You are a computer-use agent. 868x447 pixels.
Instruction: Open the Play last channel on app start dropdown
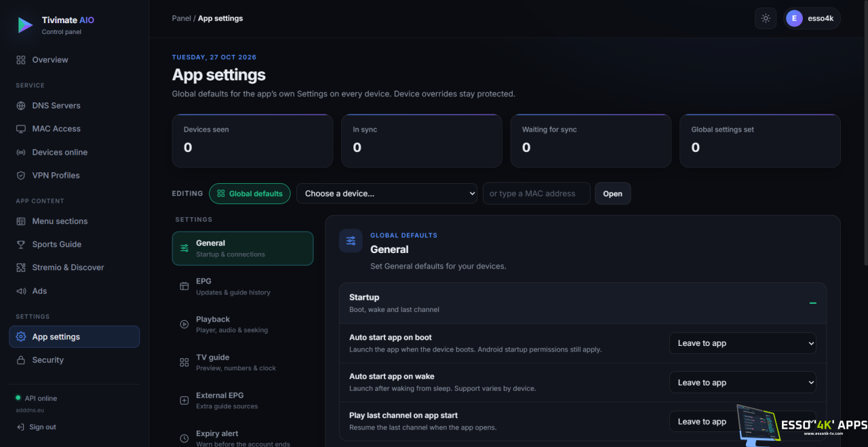(743, 421)
